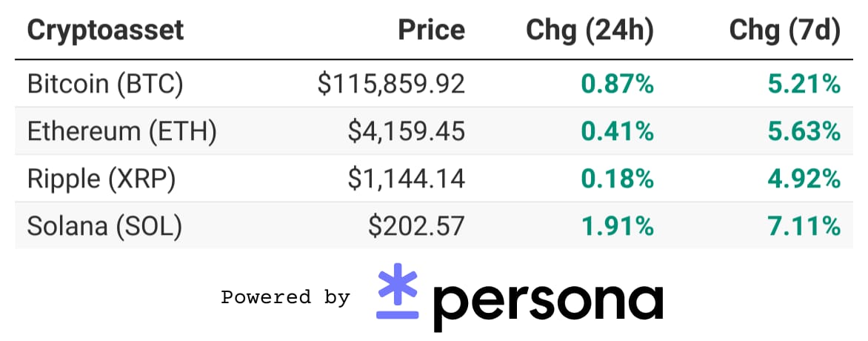This screenshot has width=868, height=341.
Task: Click Bitcoin's 0.87% 24h change
Action: pos(617,85)
